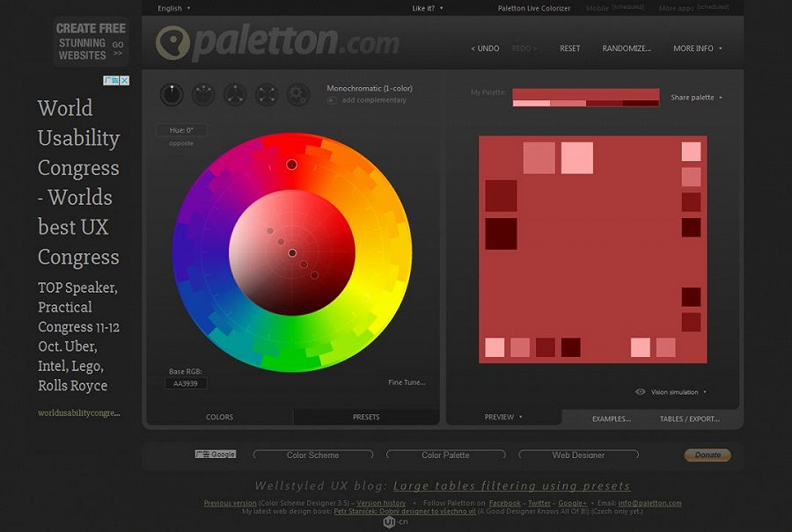Switch to the COLORS tab
This screenshot has width=792, height=532.
point(219,417)
